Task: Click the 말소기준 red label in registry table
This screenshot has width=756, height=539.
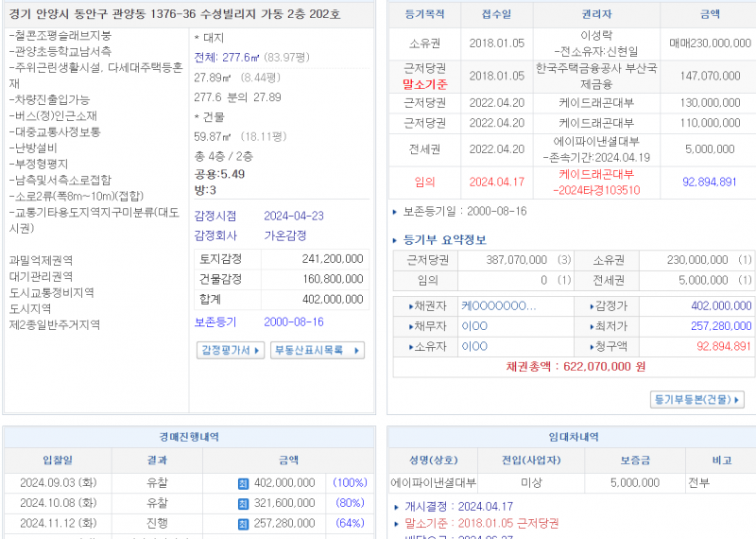Action: coord(424,84)
